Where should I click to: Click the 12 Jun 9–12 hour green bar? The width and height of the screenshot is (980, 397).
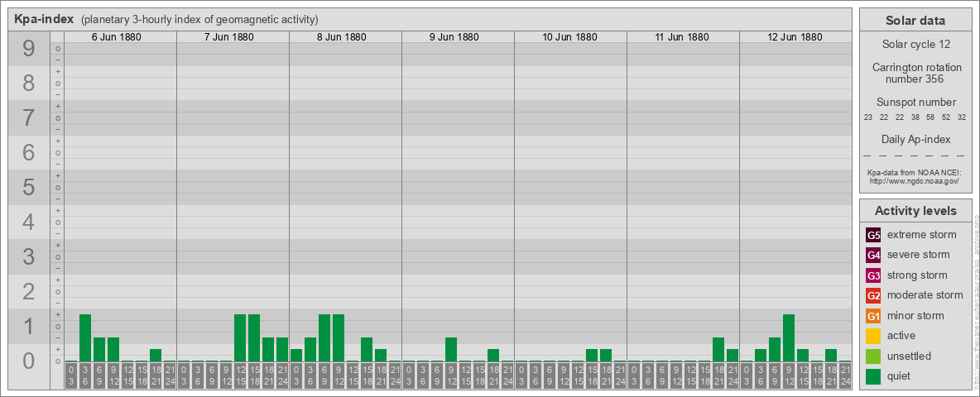coord(789,337)
